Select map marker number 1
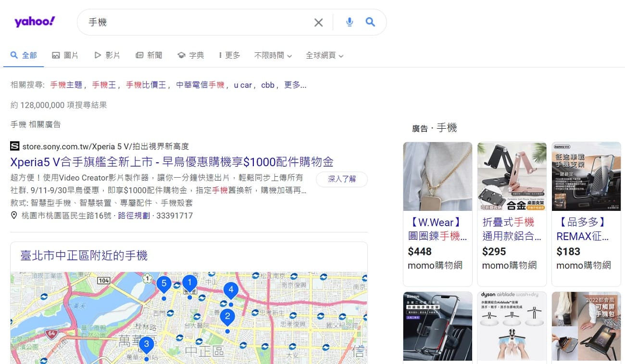This screenshot has width=625, height=364. click(189, 284)
